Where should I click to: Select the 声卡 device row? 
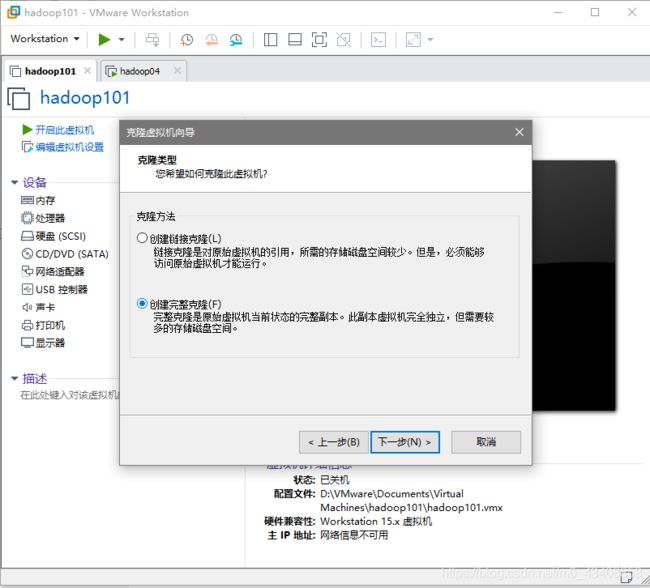click(38, 307)
